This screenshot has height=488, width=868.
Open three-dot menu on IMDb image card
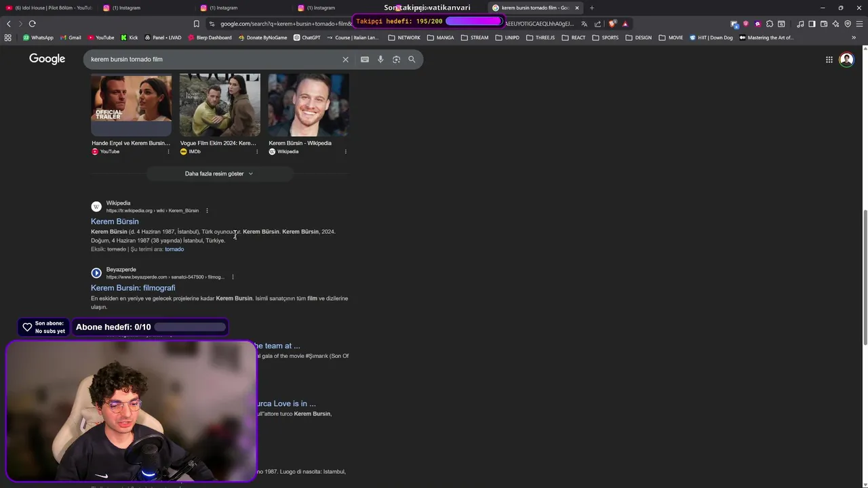click(257, 152)
